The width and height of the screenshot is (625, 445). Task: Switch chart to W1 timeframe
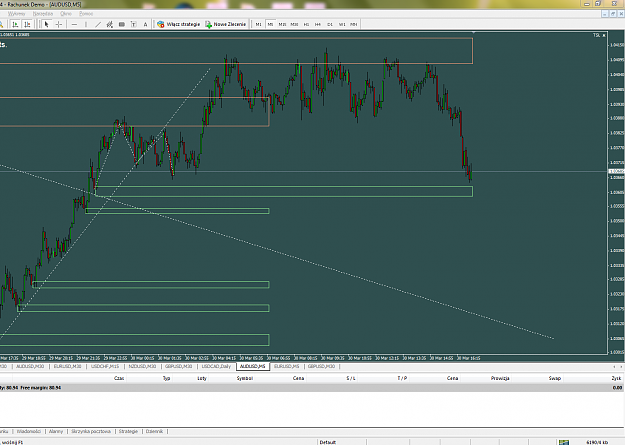point(342,24)
